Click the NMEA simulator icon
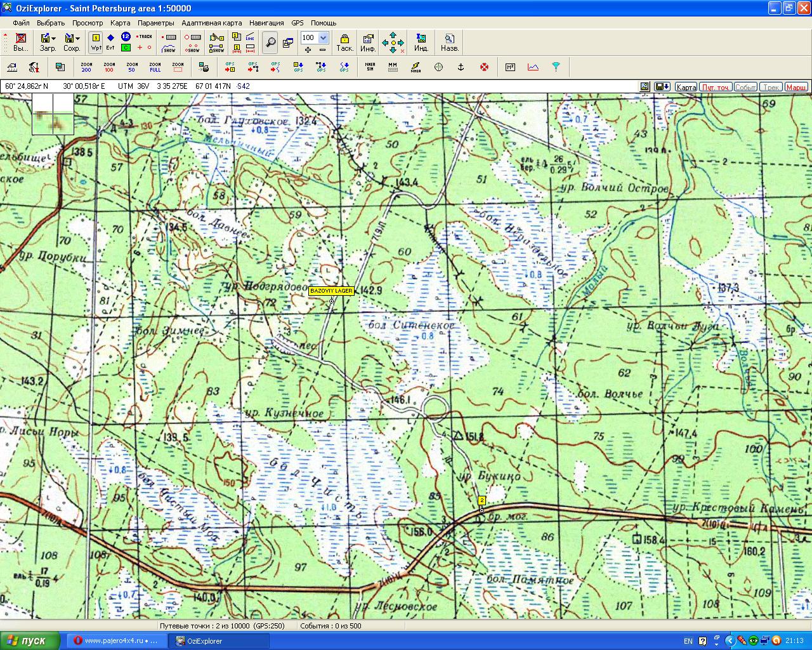Image resolution: width=812 pixels, height=650 pixels. 370,67
